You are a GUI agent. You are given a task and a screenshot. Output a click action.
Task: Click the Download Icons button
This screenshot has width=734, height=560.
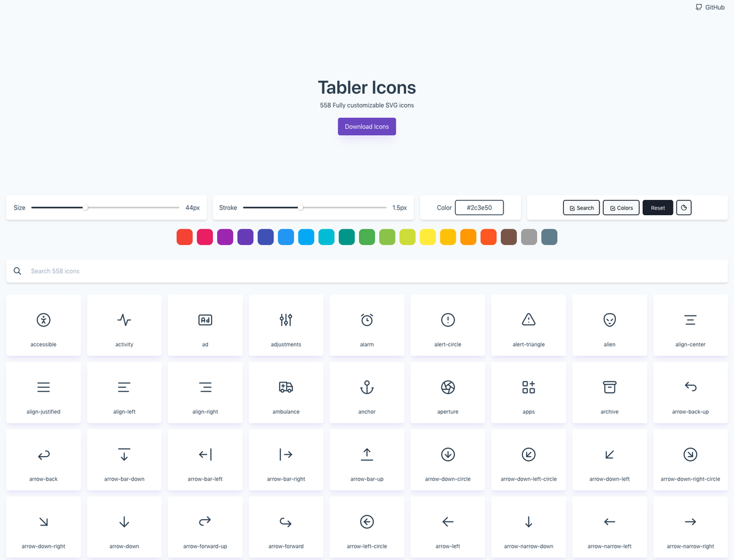click(x=367, y=127)
